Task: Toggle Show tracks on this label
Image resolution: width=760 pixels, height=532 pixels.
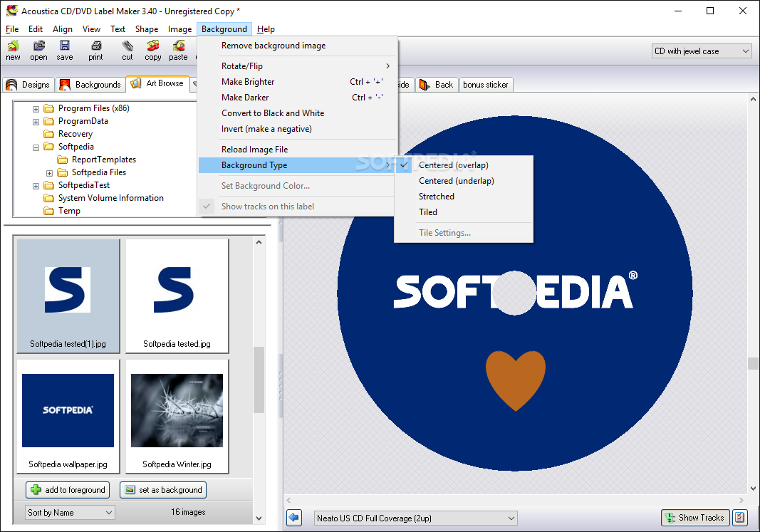Action: coord(298,207)
